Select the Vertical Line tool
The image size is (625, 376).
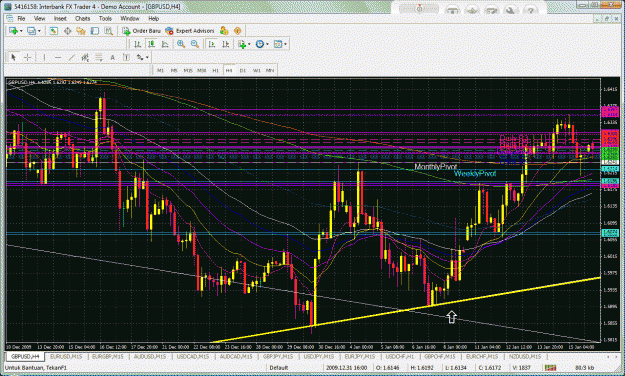click(x=44, y=57)
